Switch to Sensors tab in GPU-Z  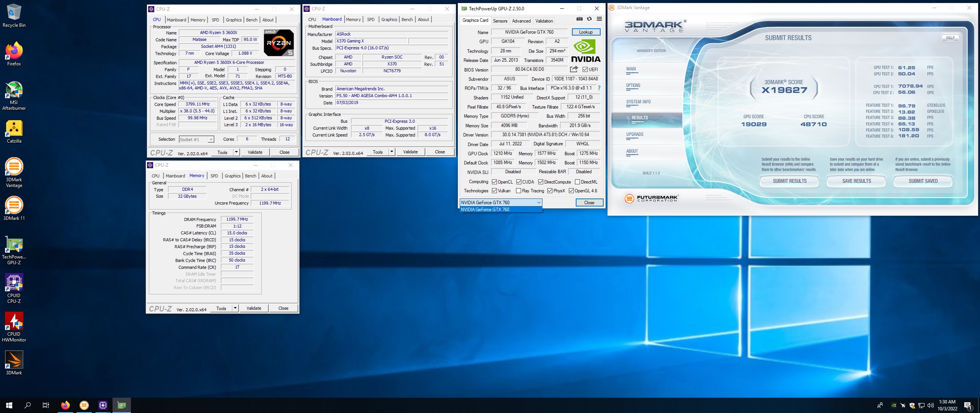tap(500, 21)
